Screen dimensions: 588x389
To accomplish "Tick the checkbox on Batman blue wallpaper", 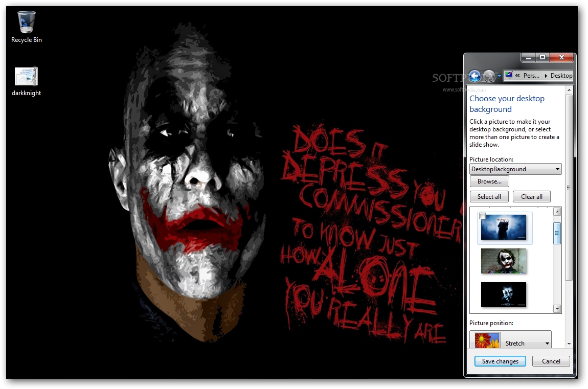I will [483, 216].
